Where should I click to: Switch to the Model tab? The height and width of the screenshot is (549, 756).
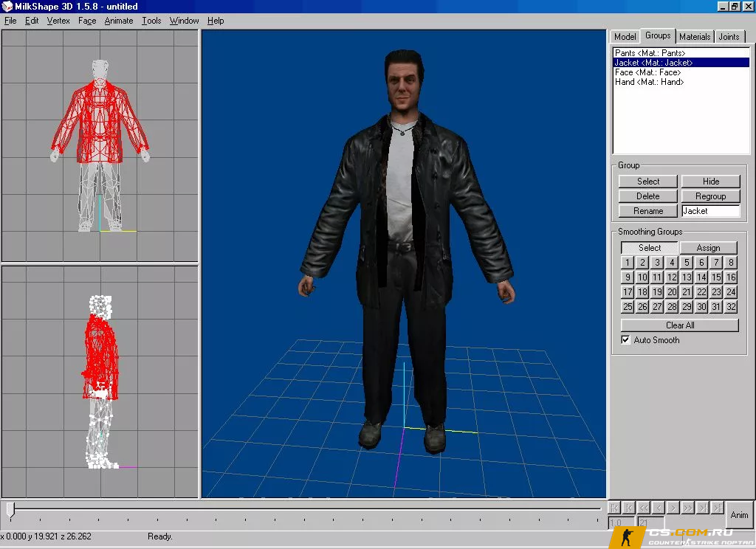[625, 37]
